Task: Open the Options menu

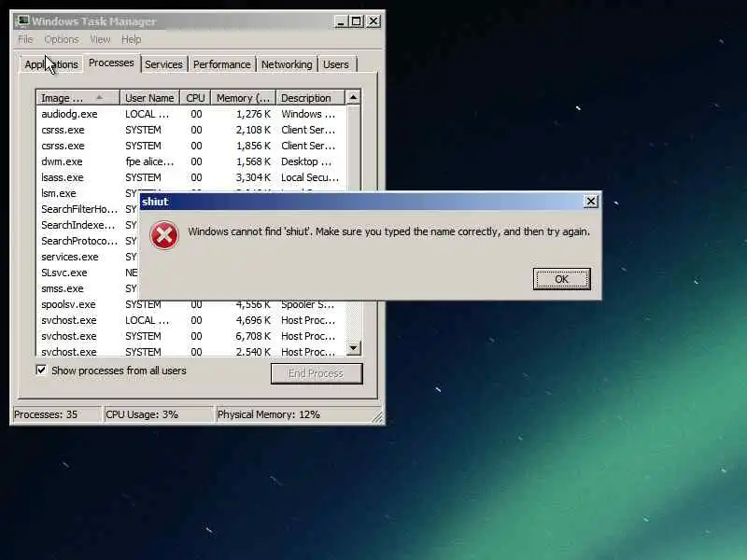Action: [x=62, y=39]
